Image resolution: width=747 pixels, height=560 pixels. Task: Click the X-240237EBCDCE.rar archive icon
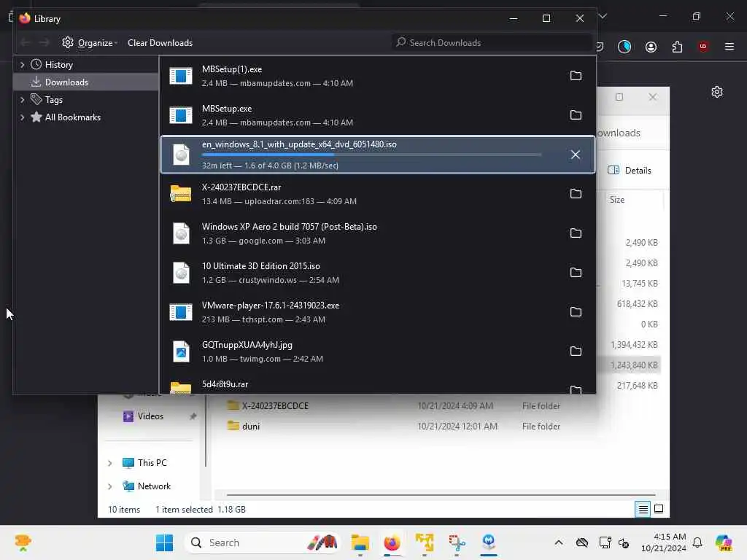coord(181,194)
